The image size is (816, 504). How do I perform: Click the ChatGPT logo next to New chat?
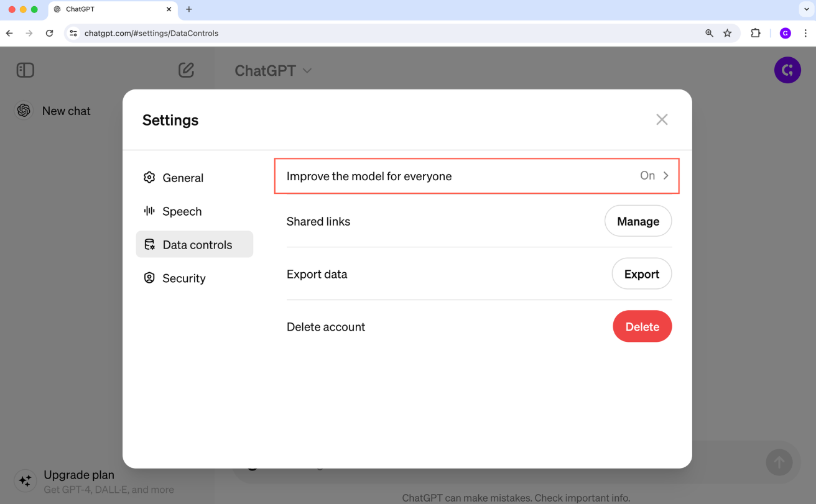24,111
